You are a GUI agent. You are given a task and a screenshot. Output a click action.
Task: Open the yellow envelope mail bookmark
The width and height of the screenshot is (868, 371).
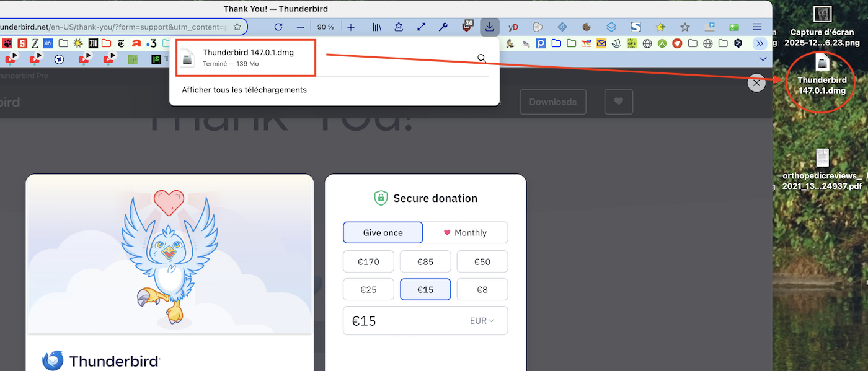click(601, 43)
